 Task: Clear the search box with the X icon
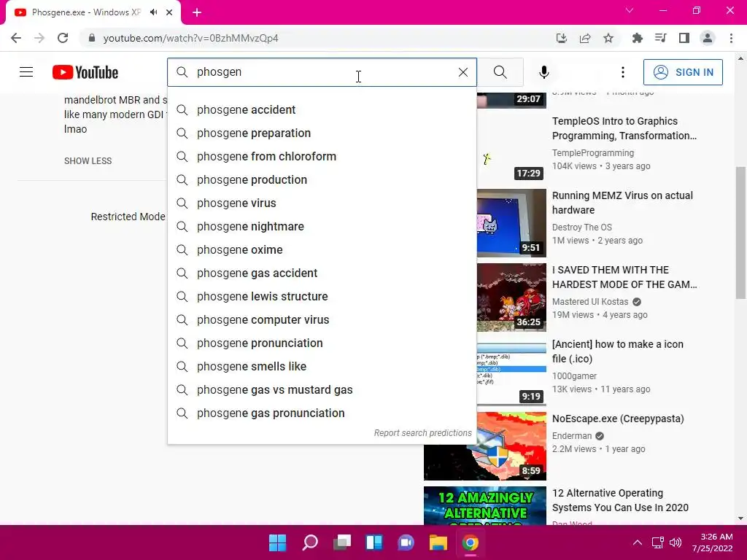click(x=463, y=72)
